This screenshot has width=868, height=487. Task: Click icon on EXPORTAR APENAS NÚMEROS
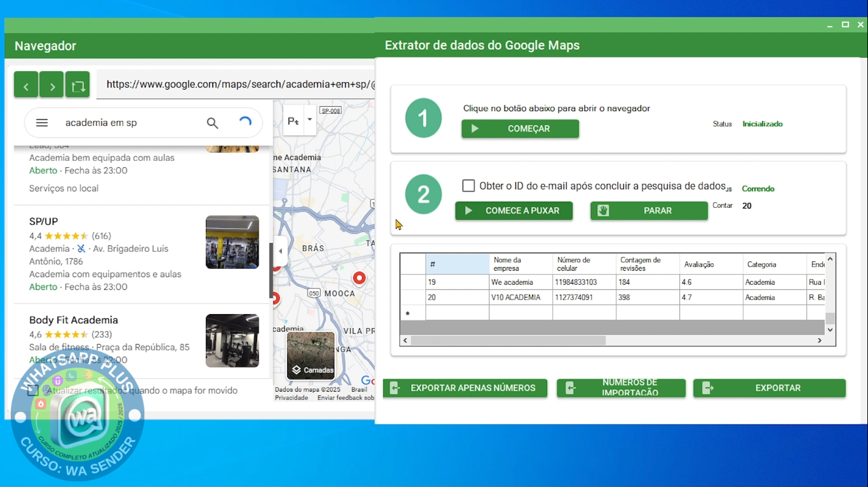pyautogui.click(x=395, y=388)
